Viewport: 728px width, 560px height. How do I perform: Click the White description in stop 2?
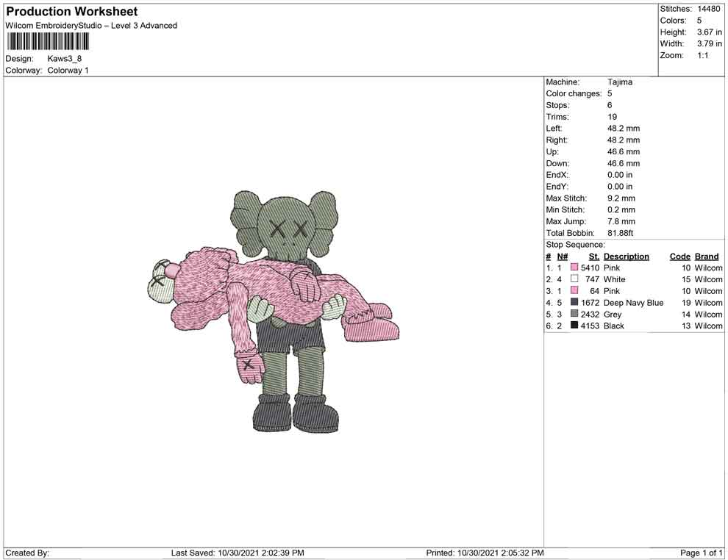coord(614,279)
